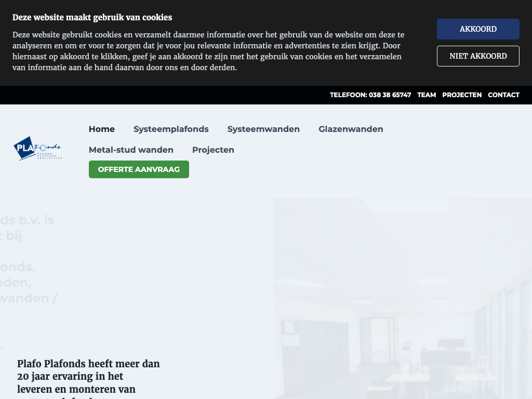Accept cookies with the AKKOORD button
Viewport: 532px width, 399px height.
coord(478,29)
